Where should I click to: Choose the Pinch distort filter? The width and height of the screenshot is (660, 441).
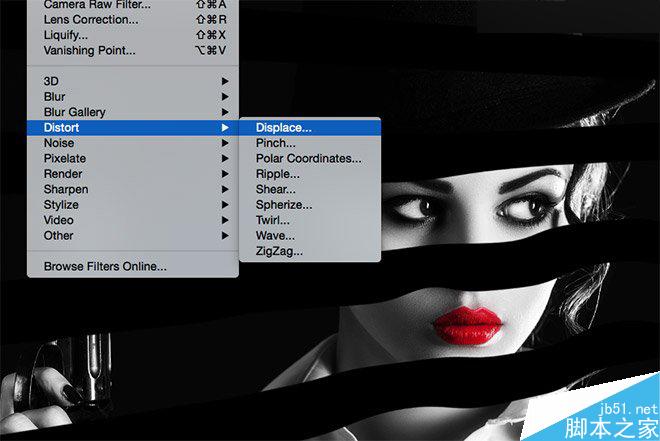click(x=310, y=143)
